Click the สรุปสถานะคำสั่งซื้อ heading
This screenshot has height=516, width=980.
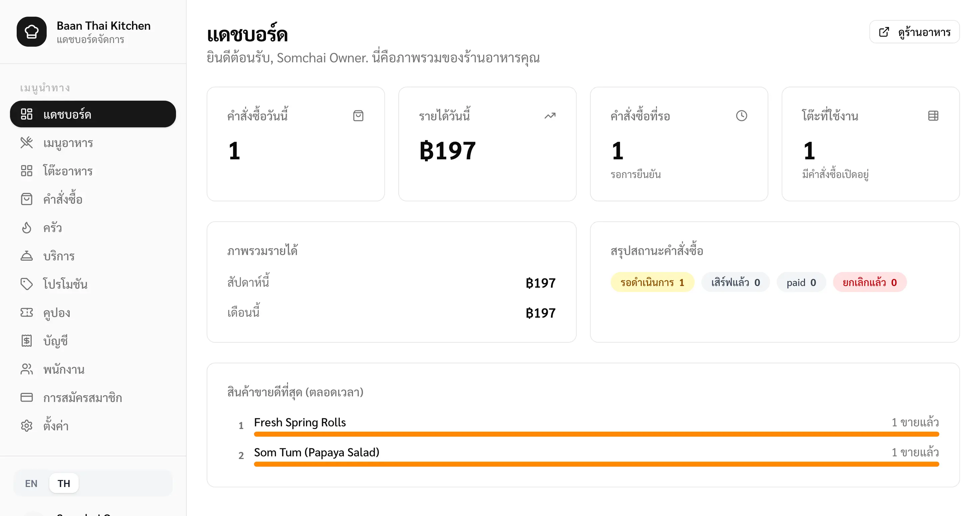tap(657, 250)
